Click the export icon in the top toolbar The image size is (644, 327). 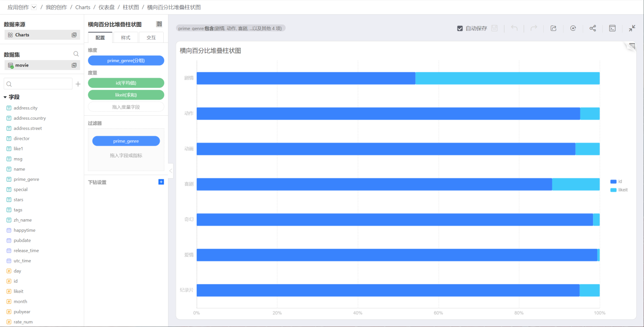click(553, 28)
